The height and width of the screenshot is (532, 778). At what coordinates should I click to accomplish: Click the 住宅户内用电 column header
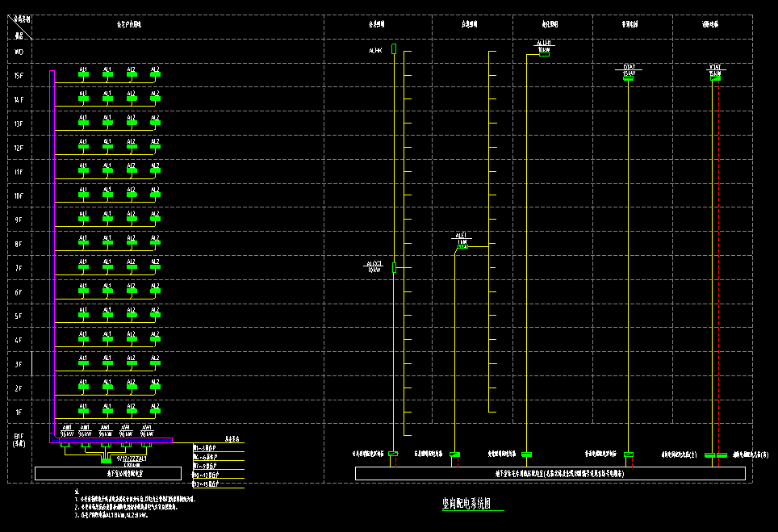(129, 24)
